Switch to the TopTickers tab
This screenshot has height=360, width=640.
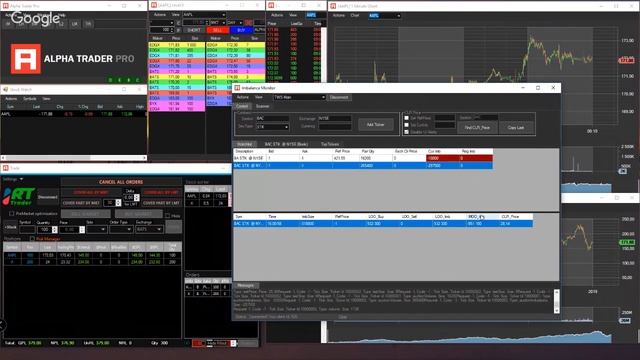pyautogui.click(x=330, y=144)
